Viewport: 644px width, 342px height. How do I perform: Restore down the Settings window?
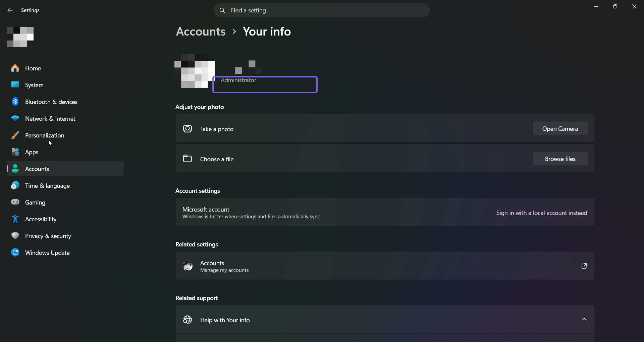[x=615, y=6]
